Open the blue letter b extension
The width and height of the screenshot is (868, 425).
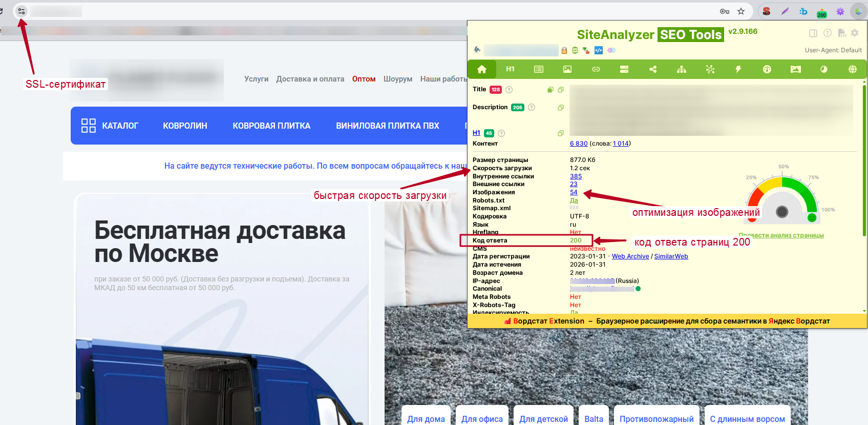pos(803,11)
